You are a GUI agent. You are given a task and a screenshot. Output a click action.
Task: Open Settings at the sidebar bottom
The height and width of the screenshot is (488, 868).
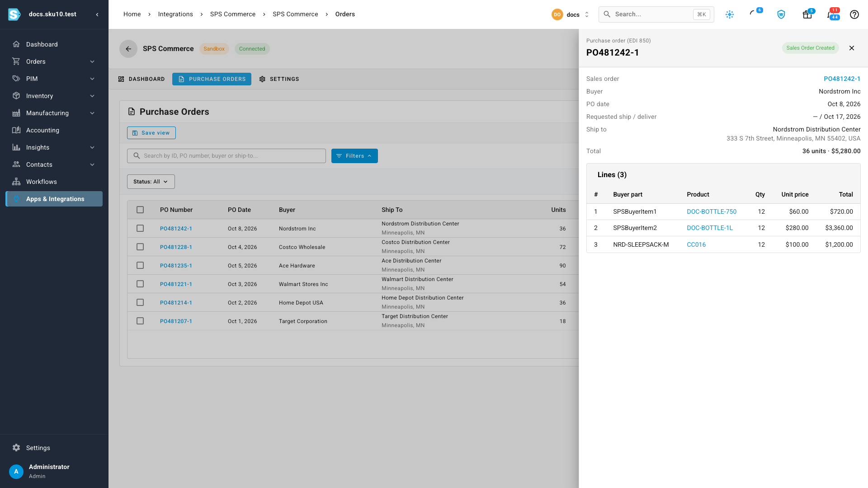click(x=54, y=448)
